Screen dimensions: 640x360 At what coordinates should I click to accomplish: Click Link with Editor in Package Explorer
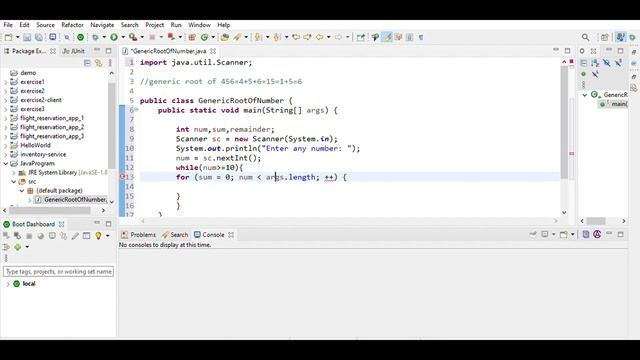click(x=98, y=63)
